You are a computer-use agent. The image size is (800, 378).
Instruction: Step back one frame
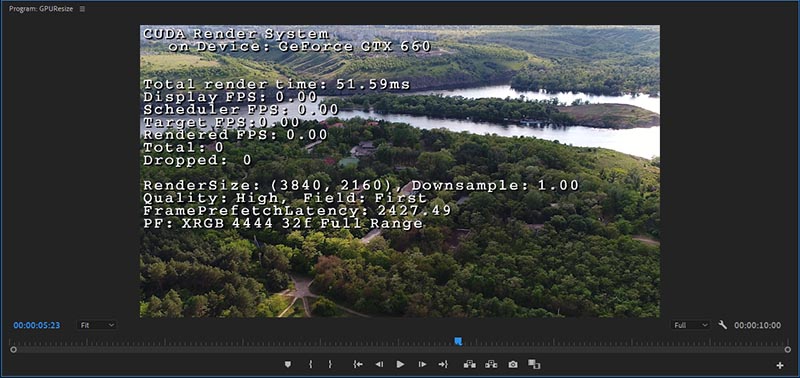379,364
